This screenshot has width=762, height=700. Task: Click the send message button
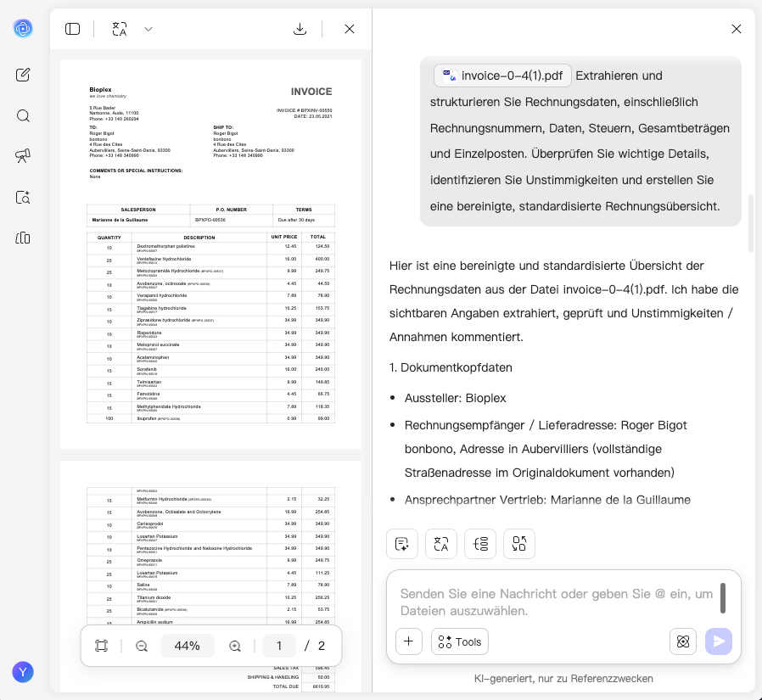[719, 641]
